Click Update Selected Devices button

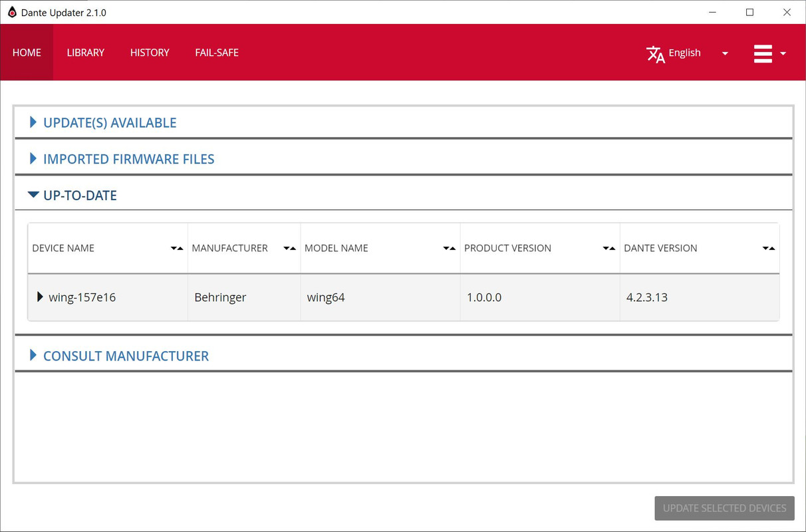[x=724, y=508]
